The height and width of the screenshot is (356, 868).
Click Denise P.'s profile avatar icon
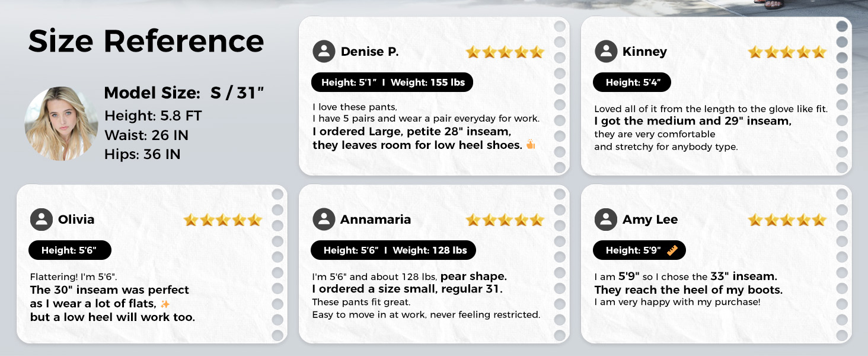(x=324, y=52)
